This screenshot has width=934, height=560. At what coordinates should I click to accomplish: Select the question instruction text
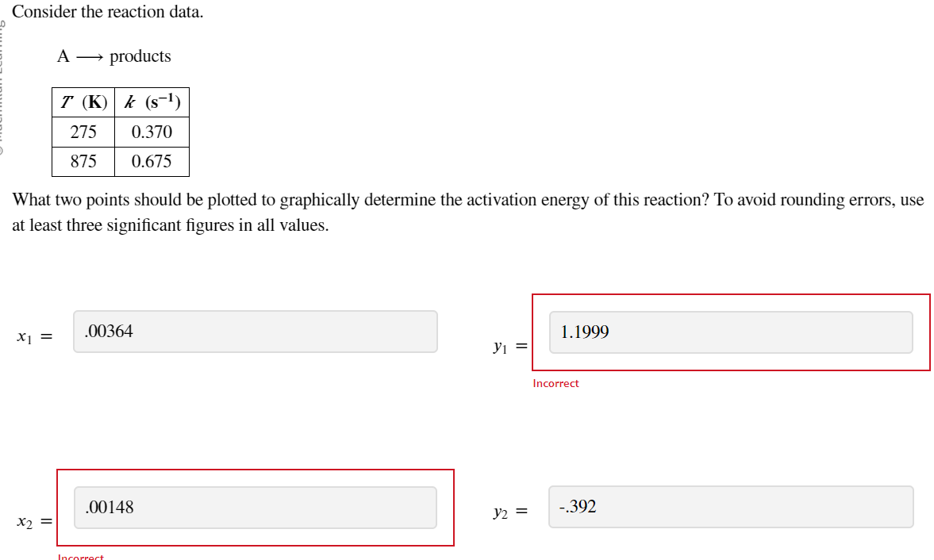[460, 212]
